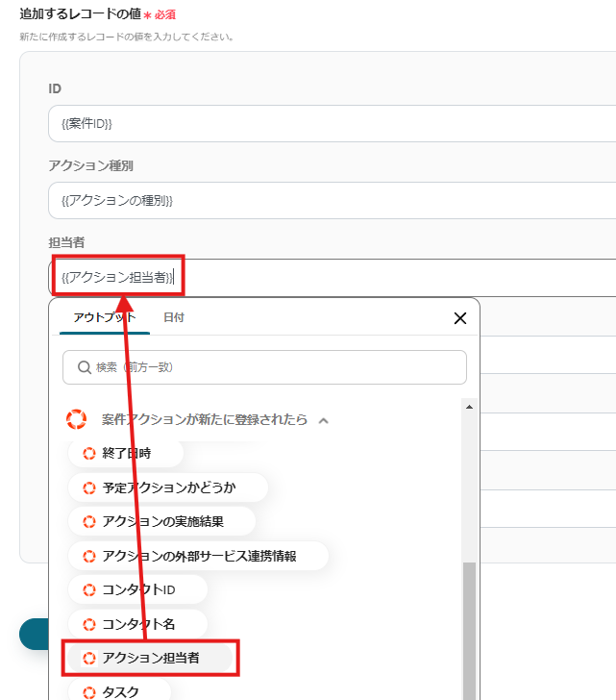Select the 終了日時 output chip
Viewport: 616px width, 700px height.
pos(125,453)
